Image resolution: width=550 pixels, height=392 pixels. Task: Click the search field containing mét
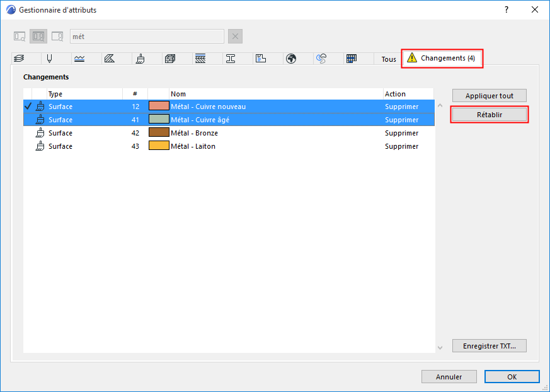[147, 37]
